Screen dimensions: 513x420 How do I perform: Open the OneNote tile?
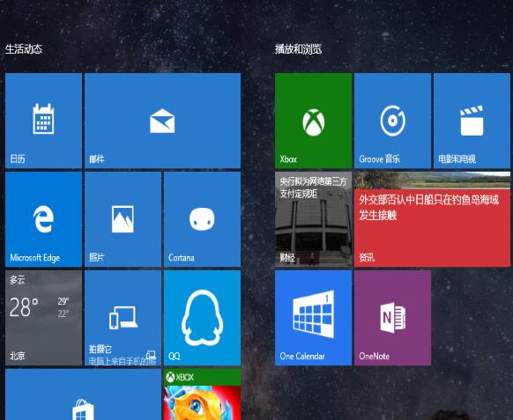[392, 318]
